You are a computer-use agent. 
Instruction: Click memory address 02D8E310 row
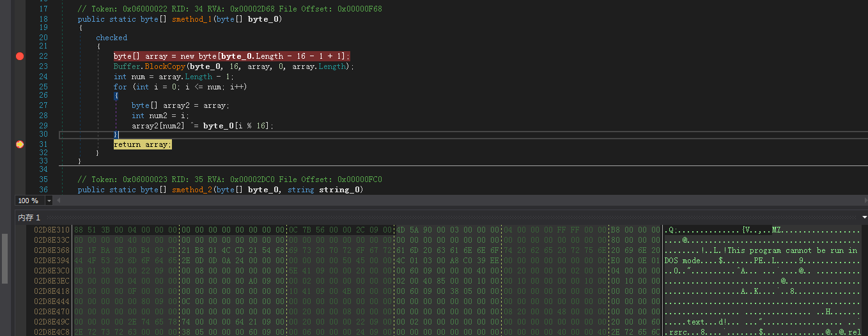pyautogui.click(x=52, y=230)
